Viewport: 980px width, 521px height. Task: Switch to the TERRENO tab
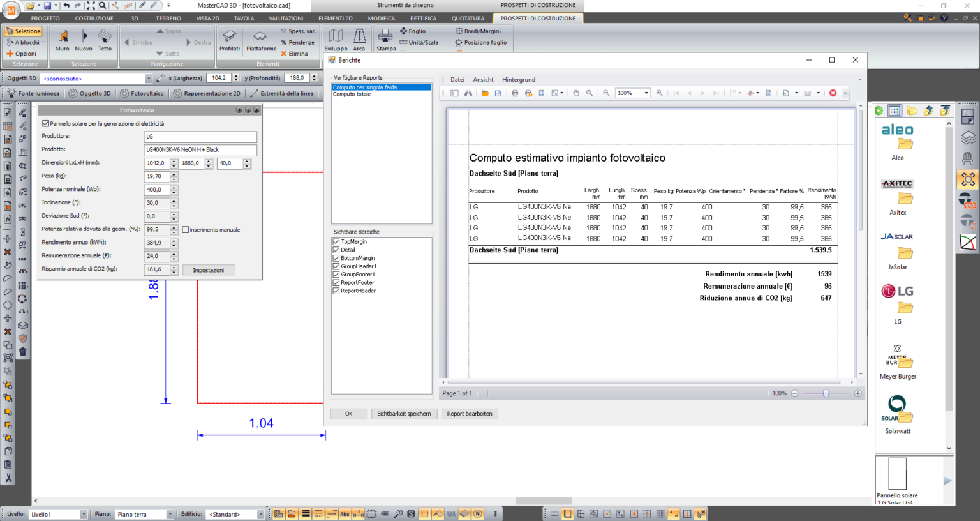coord(168,19)
